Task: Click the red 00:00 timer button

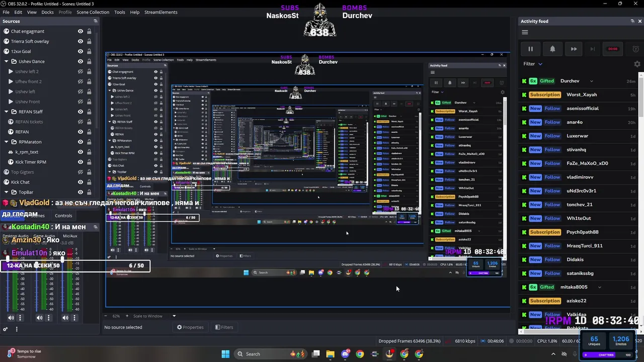Action: [x=612, y=49]
